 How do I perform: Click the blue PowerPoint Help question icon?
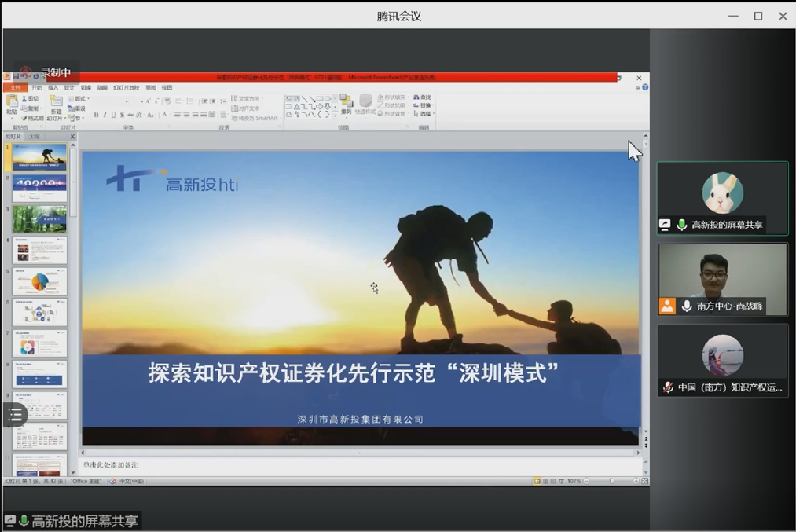point(645,87)
